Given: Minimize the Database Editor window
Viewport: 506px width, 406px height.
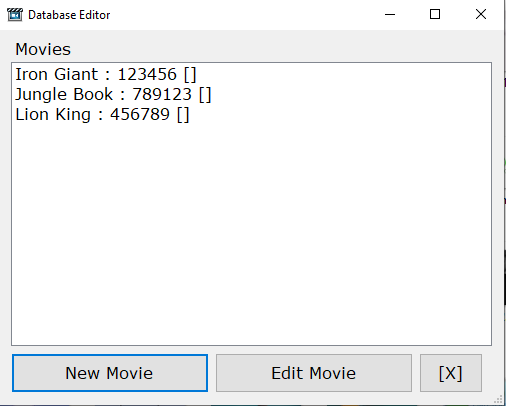Looking at the screenshot, I should (x=390, y=14).
